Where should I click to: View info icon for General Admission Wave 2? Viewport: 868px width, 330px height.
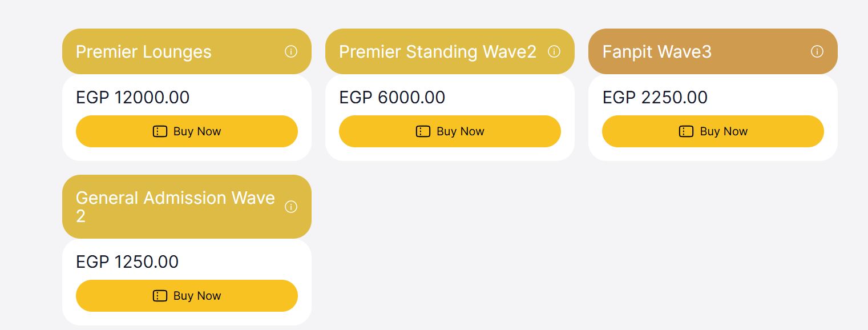[291, 207]
